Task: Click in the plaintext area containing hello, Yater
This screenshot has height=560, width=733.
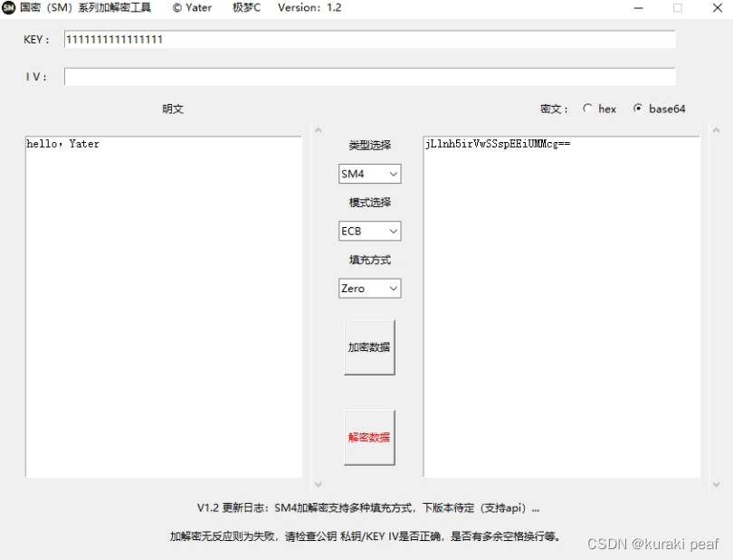Action: point(164,307)
